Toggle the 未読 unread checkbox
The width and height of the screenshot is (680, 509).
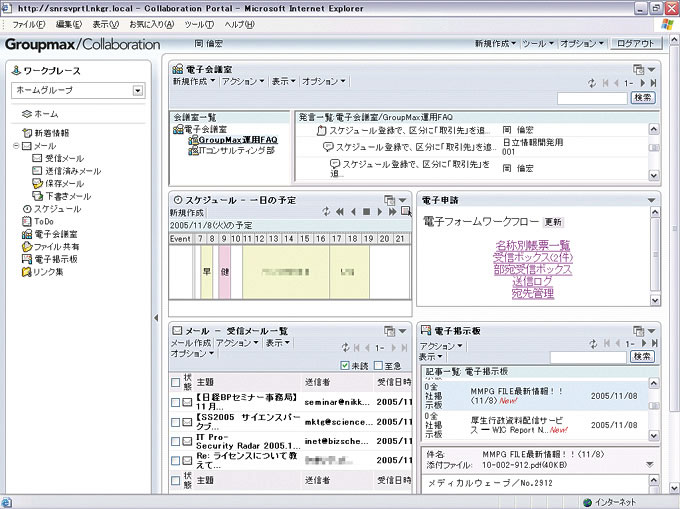(345, 366)
